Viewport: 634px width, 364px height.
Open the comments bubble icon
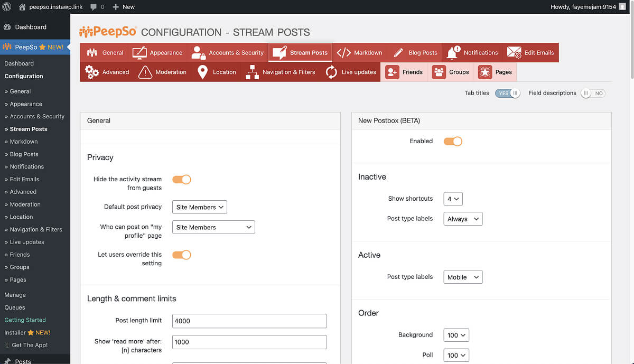pyautogui.click(x=94, y=7)
